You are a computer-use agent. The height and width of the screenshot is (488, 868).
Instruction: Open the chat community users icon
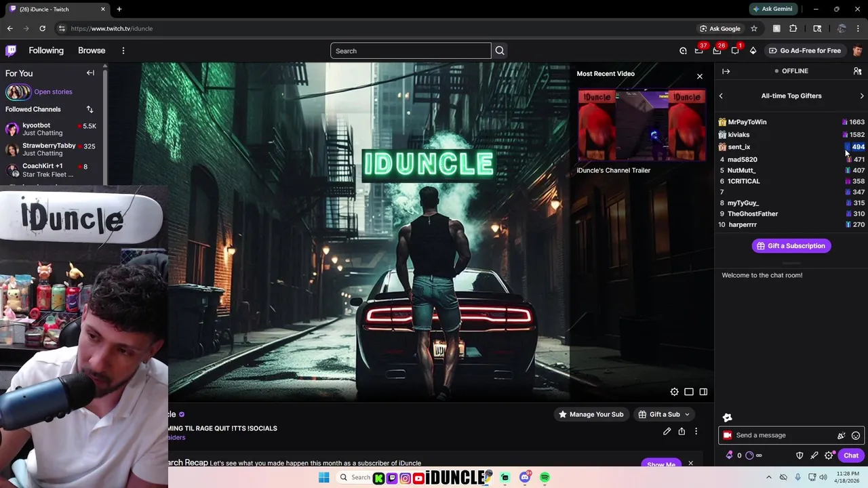pos(857,71)
